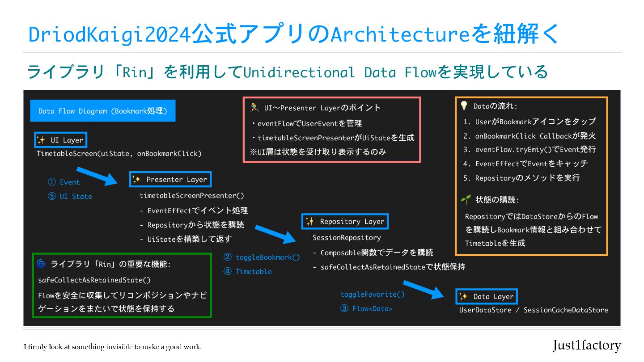
Task: Select TimetableScreen(uiState, onBookmarkClick) text
Action: click(119, 153)
